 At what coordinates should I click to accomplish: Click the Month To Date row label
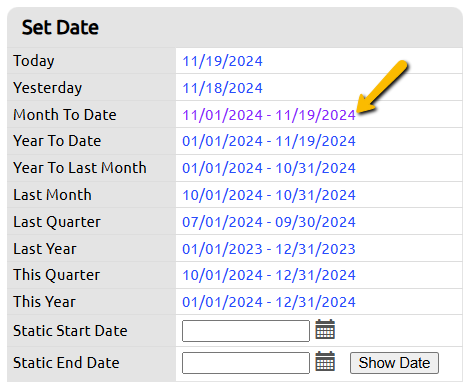click(x=65, y=115)
